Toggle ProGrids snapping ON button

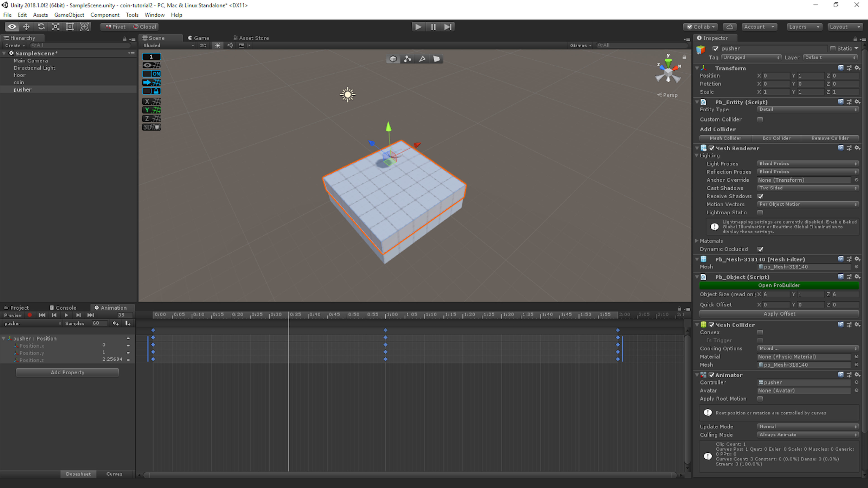151,74
